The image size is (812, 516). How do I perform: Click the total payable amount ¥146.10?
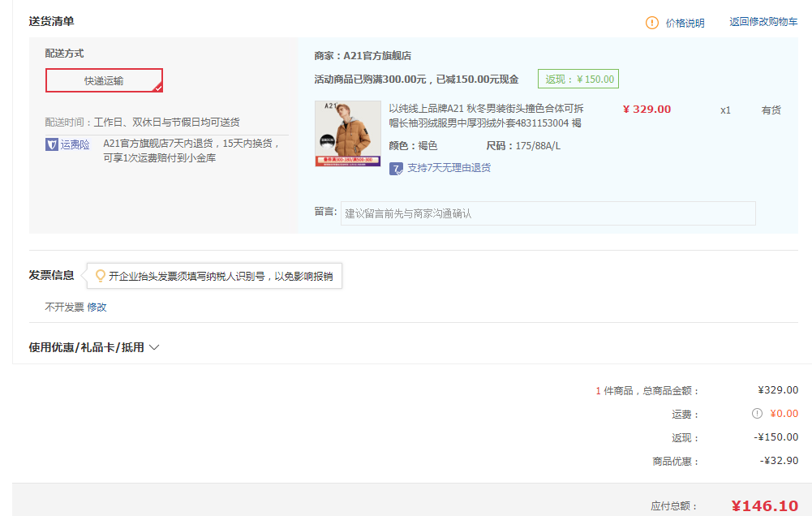(765, 505)
